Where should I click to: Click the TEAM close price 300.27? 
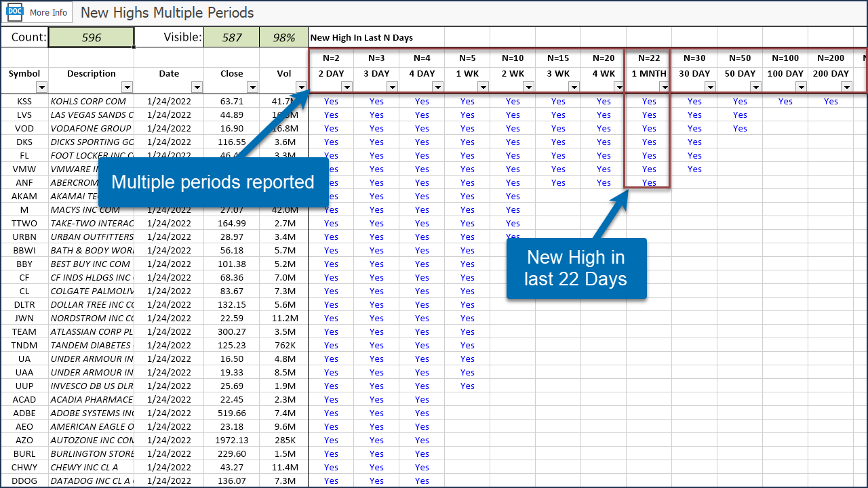click(232, 332)
